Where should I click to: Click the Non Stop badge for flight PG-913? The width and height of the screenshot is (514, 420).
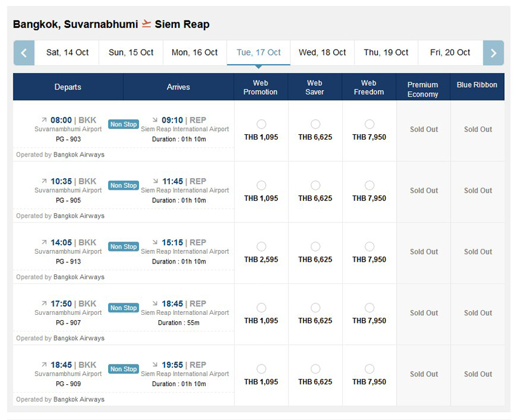pyautogui.click(x=123, y=247)
